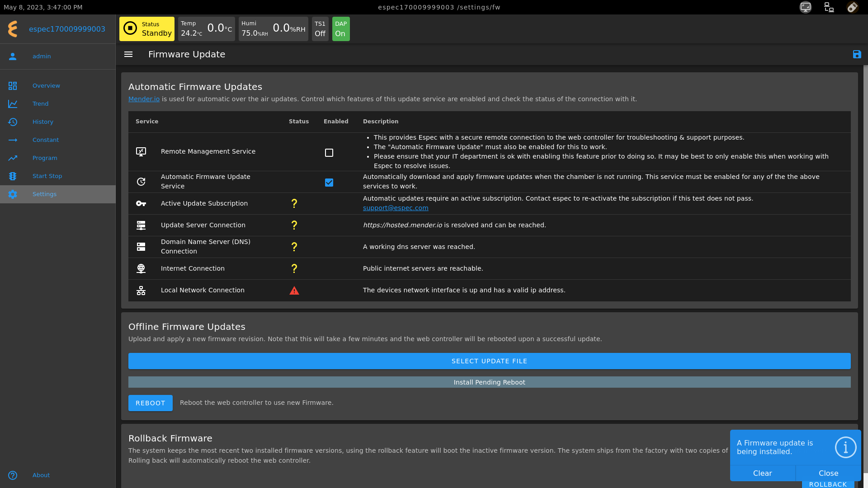Screen dimensions: 868x488
Task: Click the admin user label
Action: 42,56
